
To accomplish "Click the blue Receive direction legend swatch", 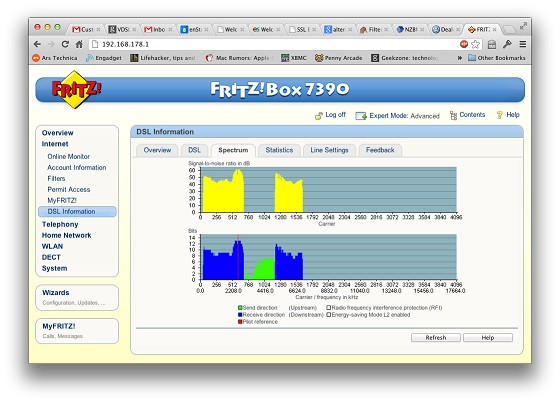I will pos(240,315).
